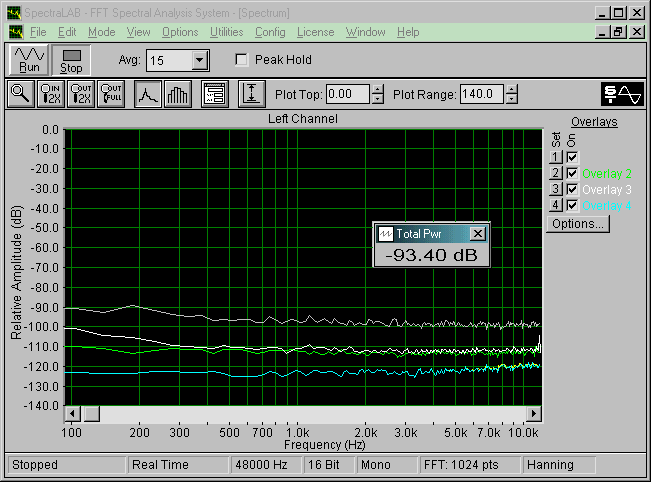Image resolution: width=651 pixels, height=482 pixels.
Task: Click the Mono status bar entry
Action: point(387,465)
